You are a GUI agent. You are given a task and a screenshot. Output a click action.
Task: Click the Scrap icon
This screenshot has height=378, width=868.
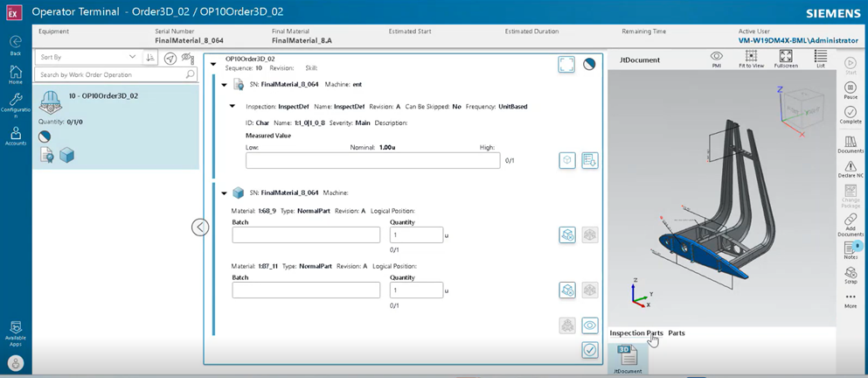pos(851,274)
